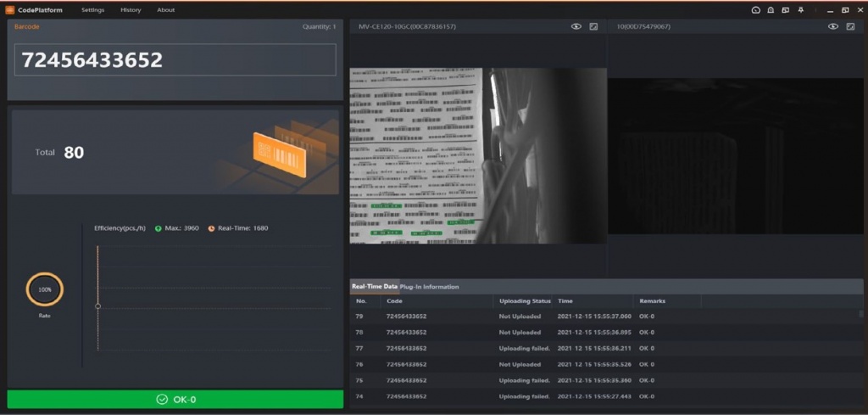The width and height of the screenshot is (868, 415).
Task: Pin the window with the pushpin icon
Action: point(800,10)
